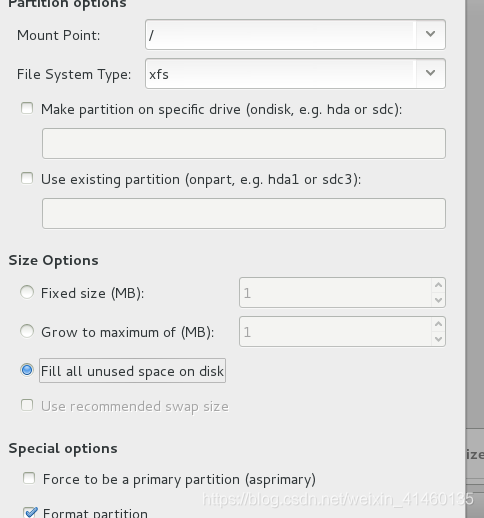The image size is (484, 518).
Task: Click the Fill all unused space on disk label
Action: tap(132, 371)
